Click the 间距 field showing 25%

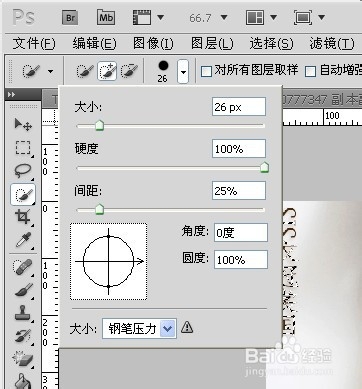pos(239,191)
